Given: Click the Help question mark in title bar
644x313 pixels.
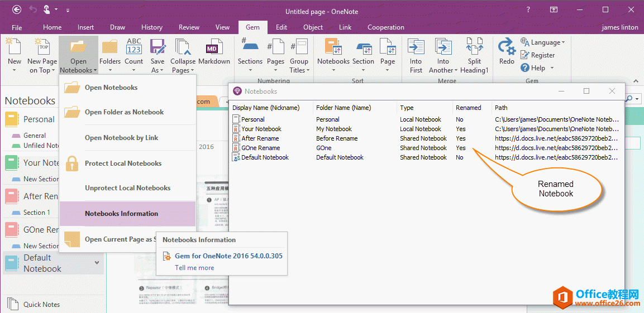Looking at the screenshot, I should (528, 9).
